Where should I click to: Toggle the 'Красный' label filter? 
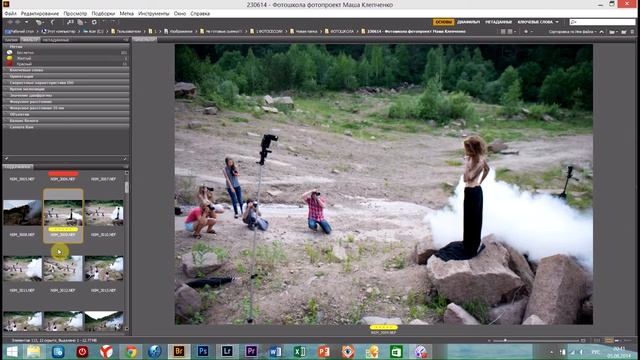66,64
